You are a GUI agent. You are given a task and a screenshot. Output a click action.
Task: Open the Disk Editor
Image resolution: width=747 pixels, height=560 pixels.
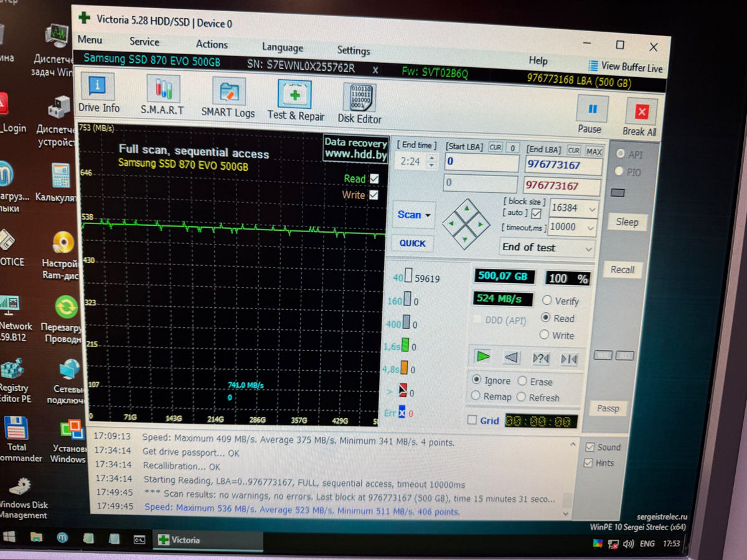click(x=359, y=103)
